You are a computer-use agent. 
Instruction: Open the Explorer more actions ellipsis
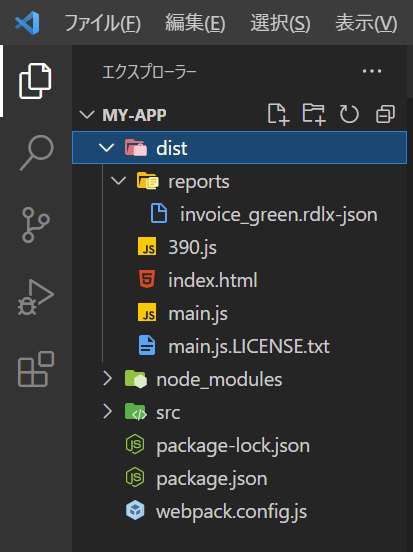tap(372, 71)
